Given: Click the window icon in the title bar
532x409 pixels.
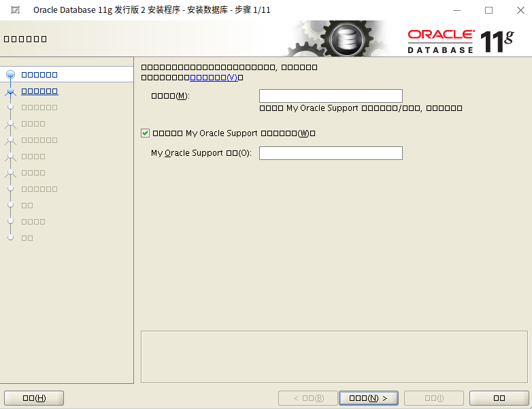Looking at the screenshot, I should click(x=16, y=10).
